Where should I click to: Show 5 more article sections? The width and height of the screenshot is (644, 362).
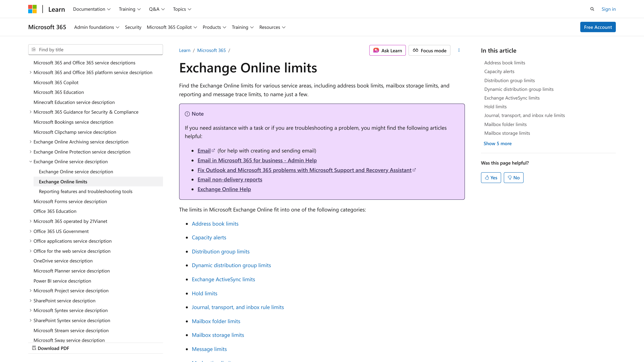point(497,143)
